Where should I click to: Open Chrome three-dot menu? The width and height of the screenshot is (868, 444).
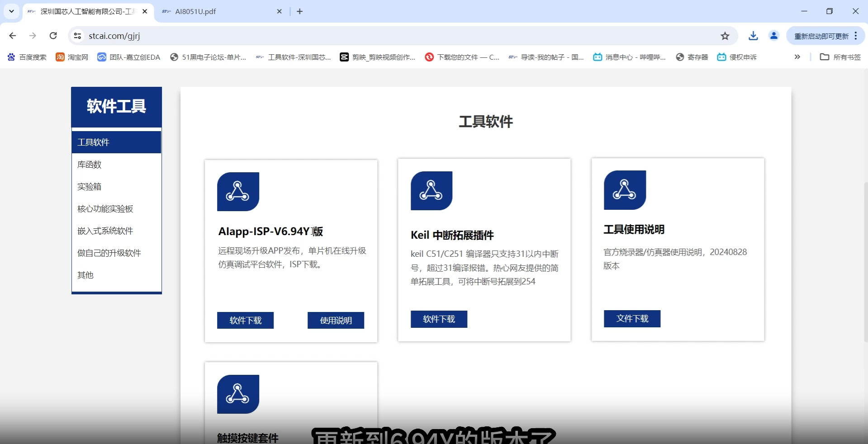coord(856,36)
